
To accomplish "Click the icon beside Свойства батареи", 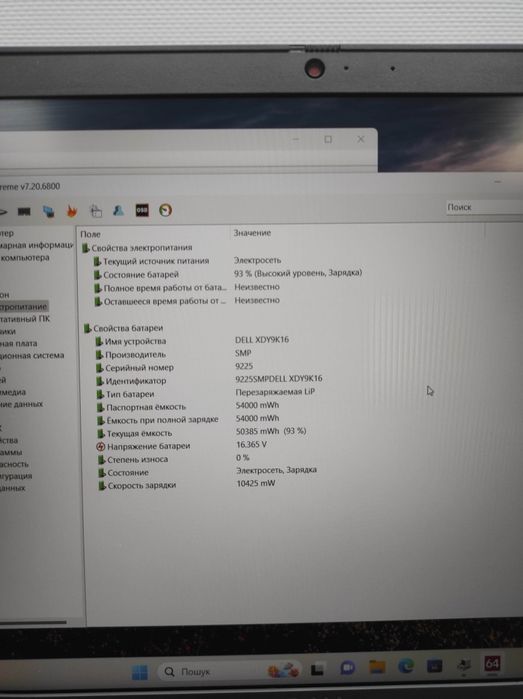I will pos(87,329).
